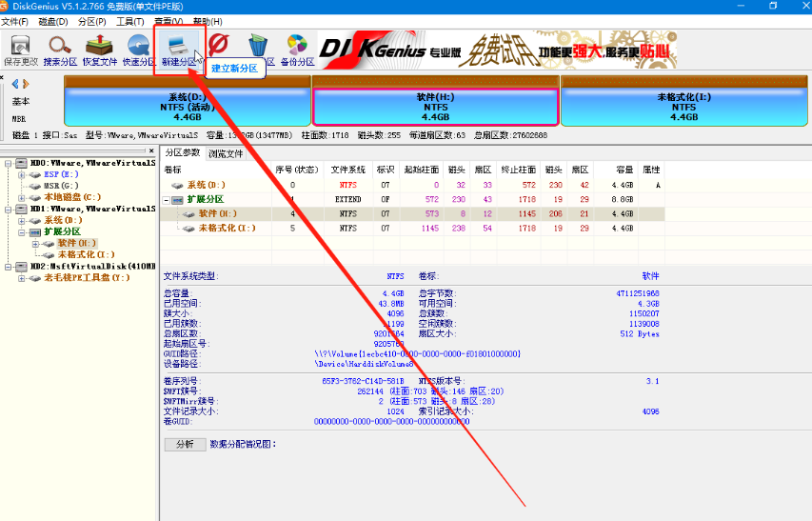Open the 分区(P) menu
Viewport: 812px width, 521px height.
(x=92, y=22)
